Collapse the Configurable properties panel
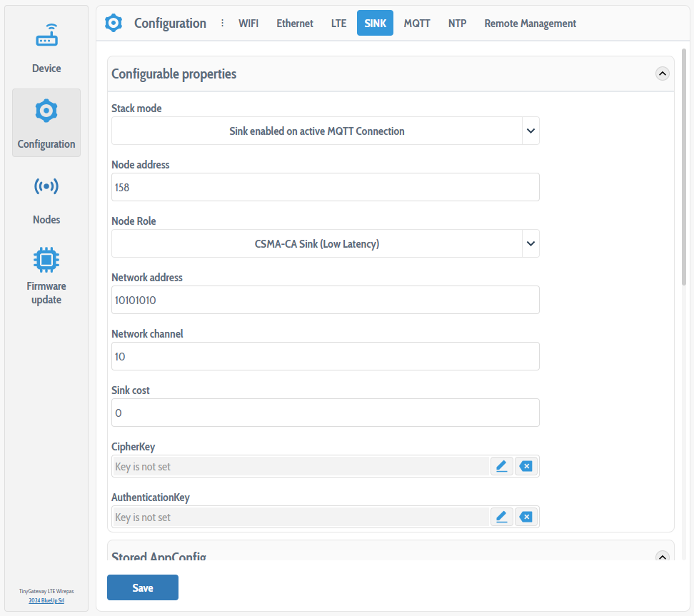694x616 pixels. pyautogui.click(x=662, y=74)
